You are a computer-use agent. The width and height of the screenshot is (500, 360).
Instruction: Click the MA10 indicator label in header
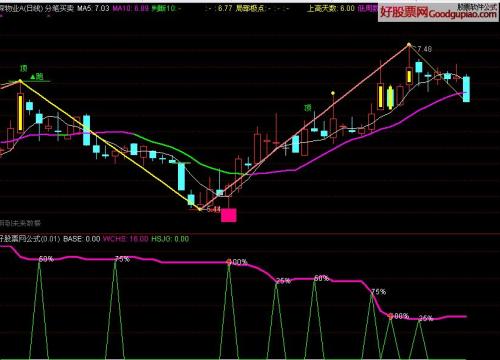pyautogui.click(x=130, y=8)
